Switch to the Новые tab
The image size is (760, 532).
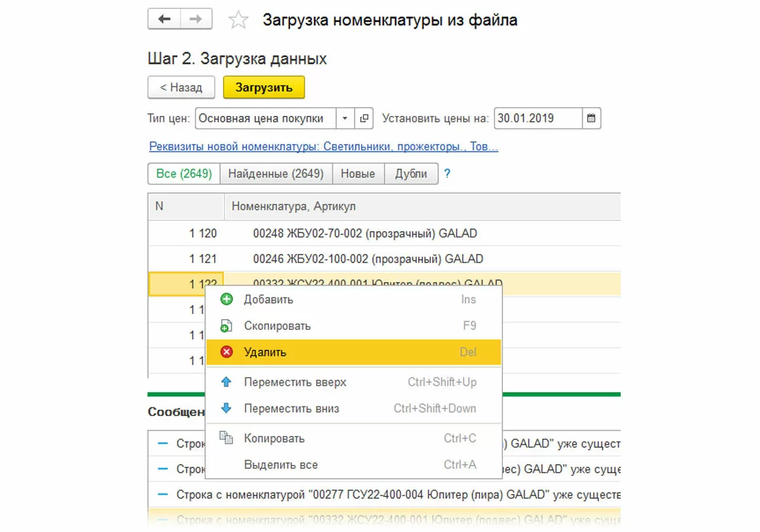[x=358, y=174]
